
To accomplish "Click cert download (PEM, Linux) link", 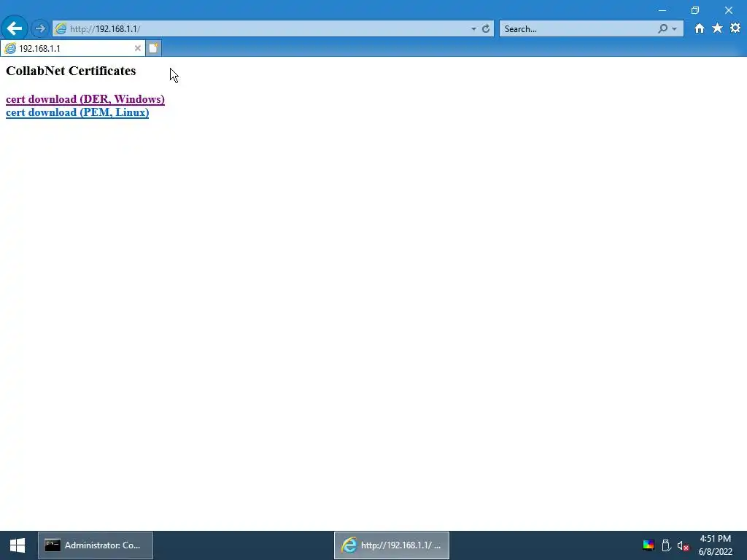I will (77, 112).
